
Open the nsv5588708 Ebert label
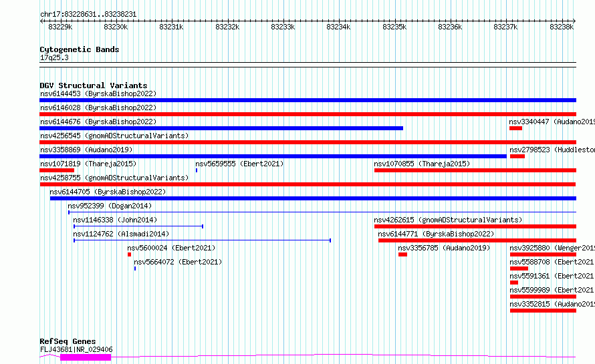pyautogui.click(x=552, y=262)
